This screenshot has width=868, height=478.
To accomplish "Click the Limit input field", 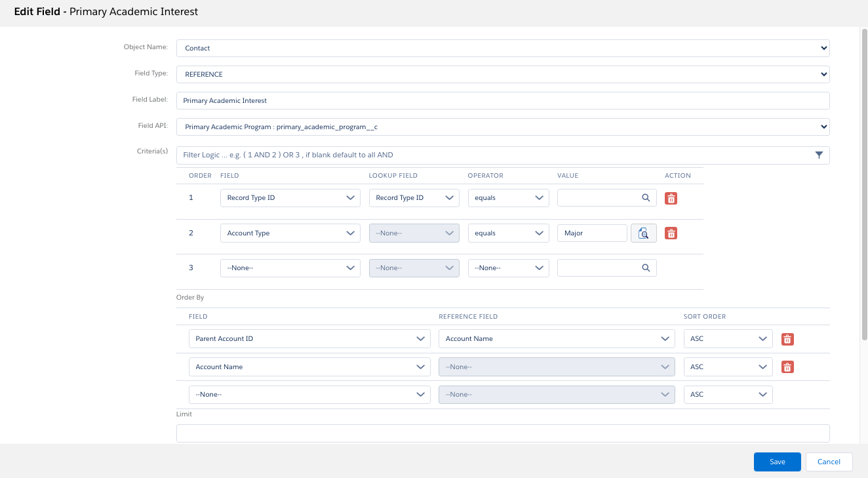I will pos(502,433).
